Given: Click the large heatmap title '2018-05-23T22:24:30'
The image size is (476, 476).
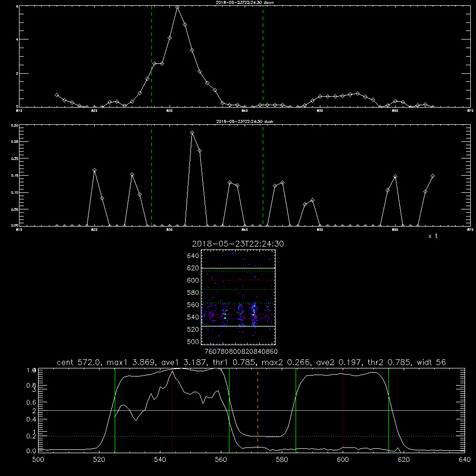Looking at the screenshot, I should coord(238,244).
